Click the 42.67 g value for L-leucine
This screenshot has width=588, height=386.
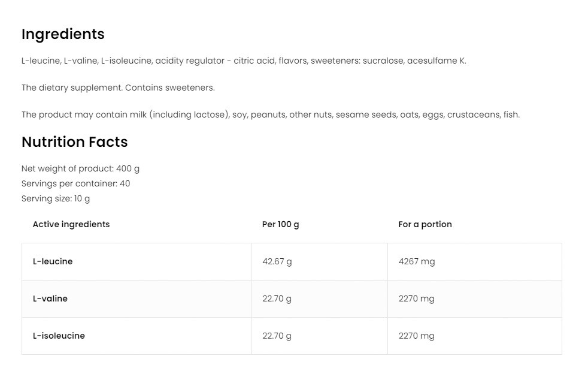tap(277, 261)
